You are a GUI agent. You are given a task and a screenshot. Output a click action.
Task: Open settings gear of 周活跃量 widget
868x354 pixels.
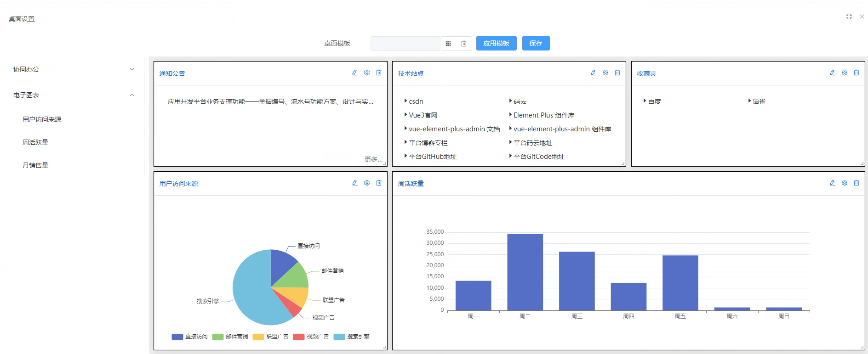845,183
